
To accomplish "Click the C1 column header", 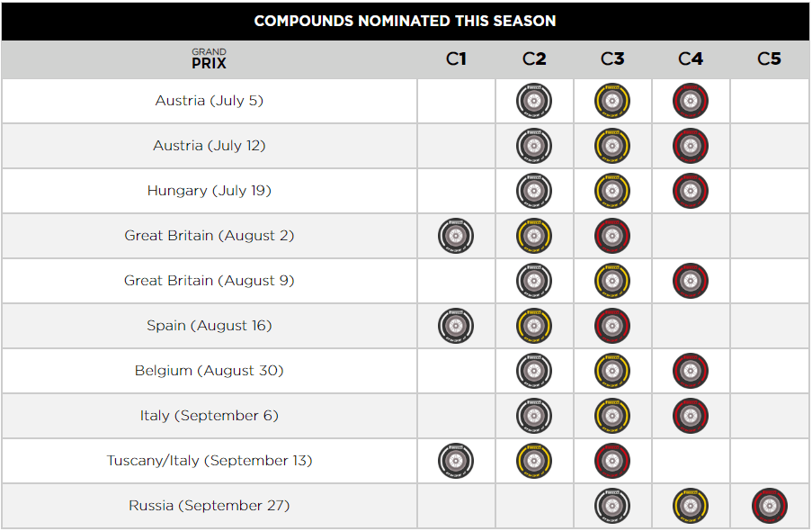I will click(x=456, y=58).
